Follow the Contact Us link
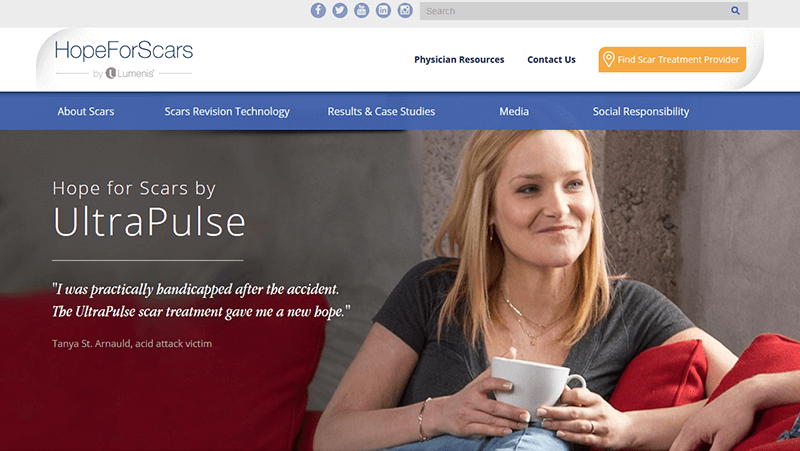This screenshot has width=800, height=451. 551,60
